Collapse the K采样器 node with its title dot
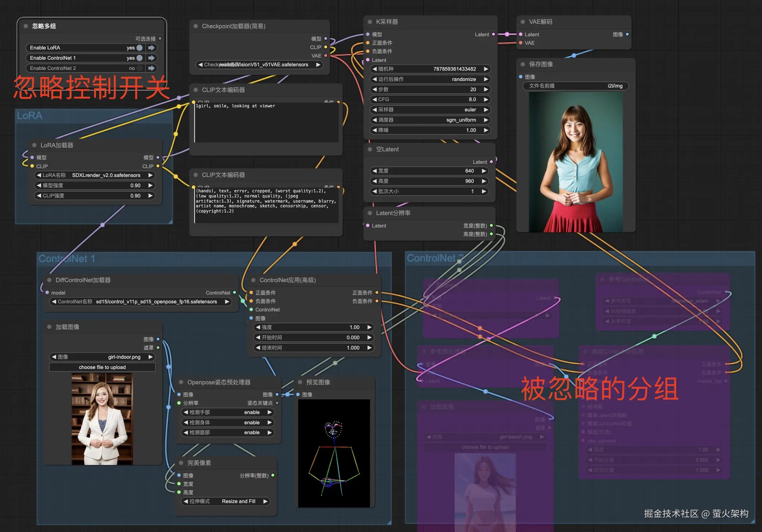 [x=370, y=22]
